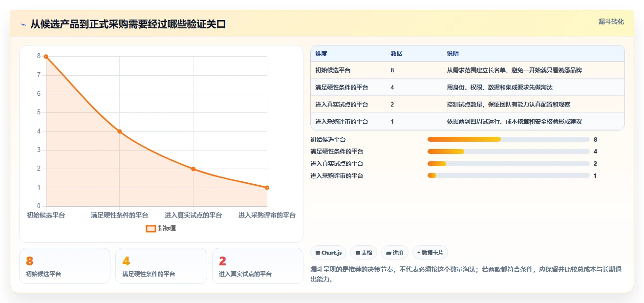Click the 进入采购评审的平台 label under the chart axis
The width and height of the screenshot is (644, 303).
(x=267, y=215)
